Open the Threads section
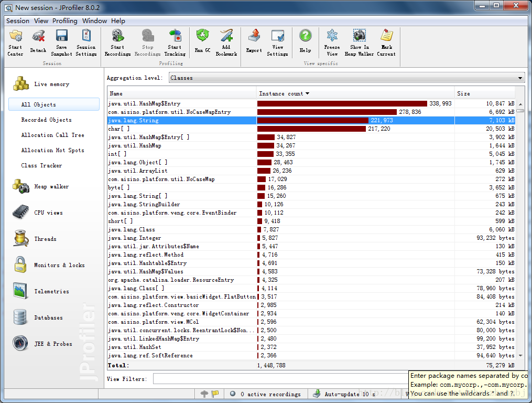 coord(35,239)
